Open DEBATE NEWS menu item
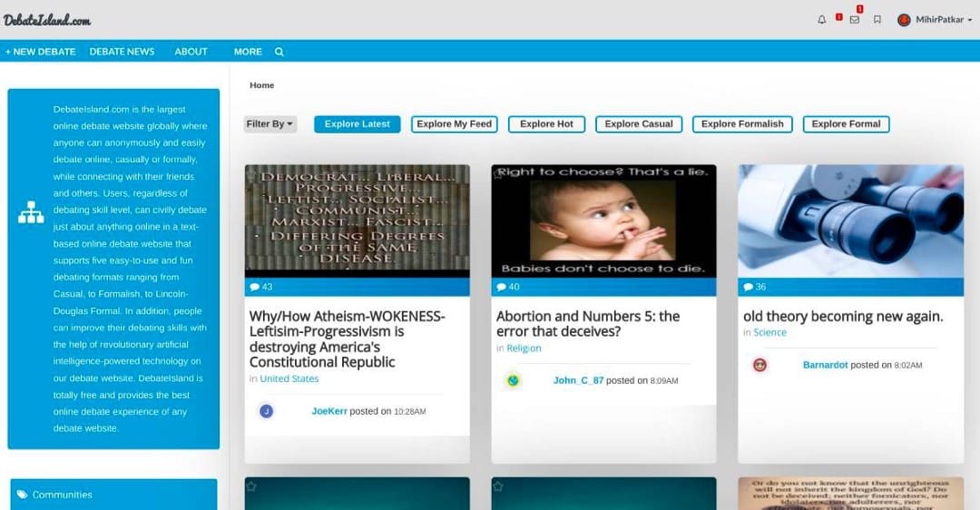980x510 pixels. point(122,52)
